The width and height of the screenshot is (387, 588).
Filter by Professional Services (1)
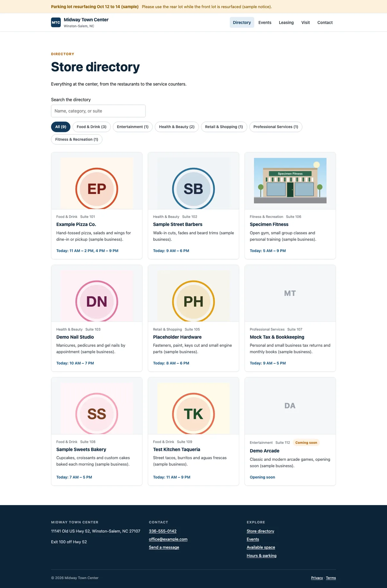click(x=276, y=127)
